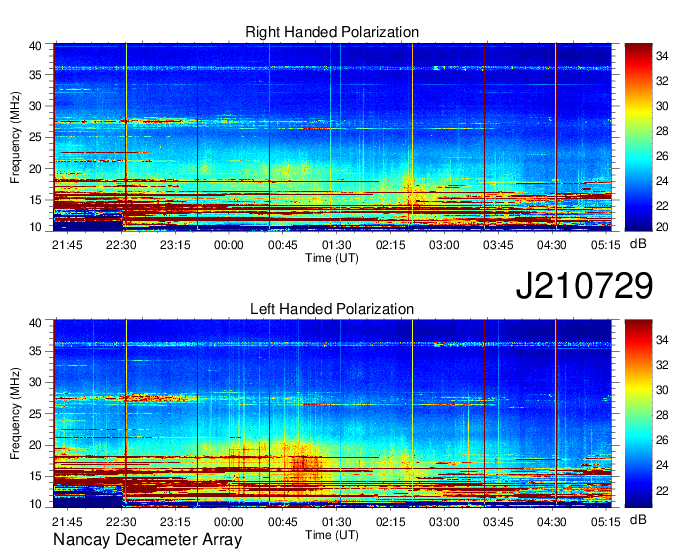
Task: Click the "Right Handed Polarization" plot title
Action: [x=332, y=32]
